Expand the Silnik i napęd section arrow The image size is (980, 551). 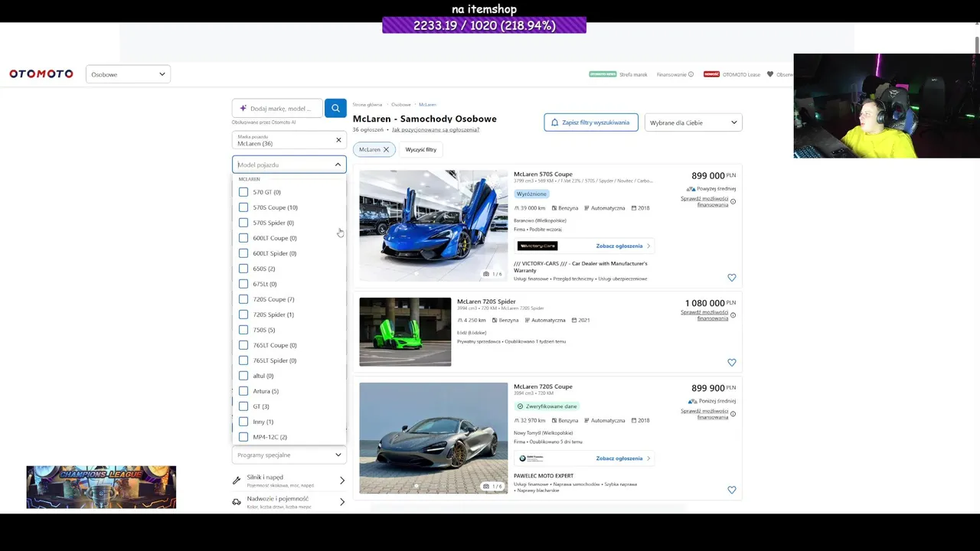pos(341,481)
